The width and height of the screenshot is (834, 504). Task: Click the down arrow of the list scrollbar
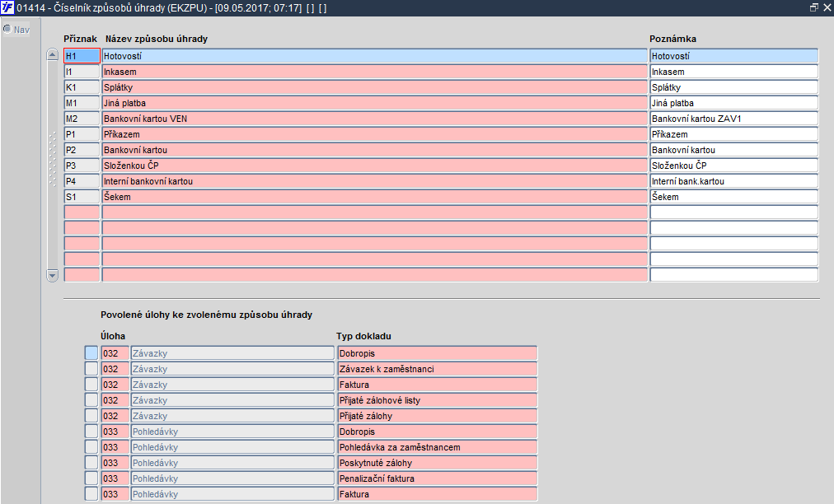52,275
